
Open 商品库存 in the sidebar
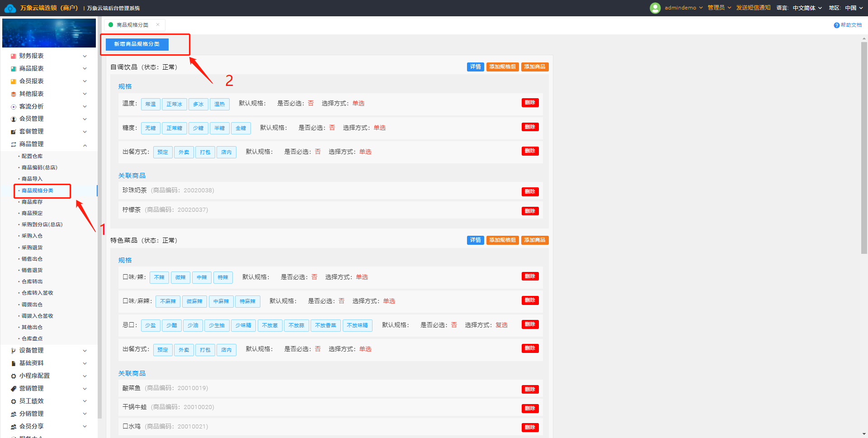pyautogui.click(x=32, y=202)
